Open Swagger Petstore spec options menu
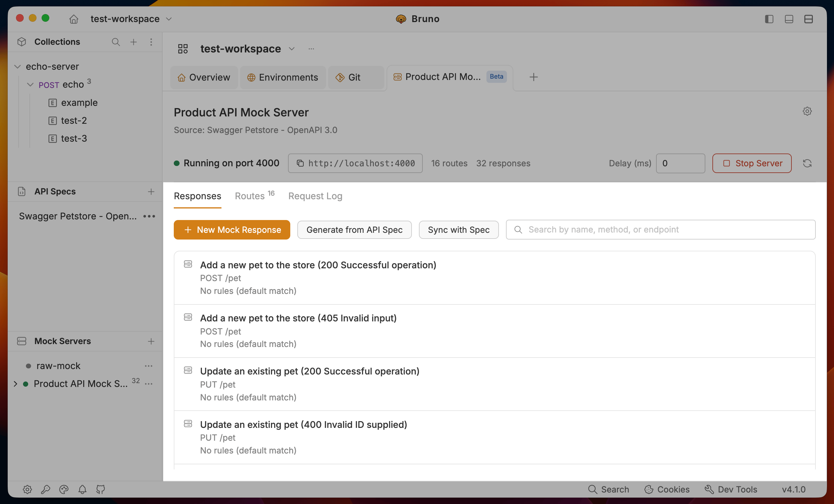Image resolution: width=834 pixels, height=504 pixels. click(x=149, y=216)
